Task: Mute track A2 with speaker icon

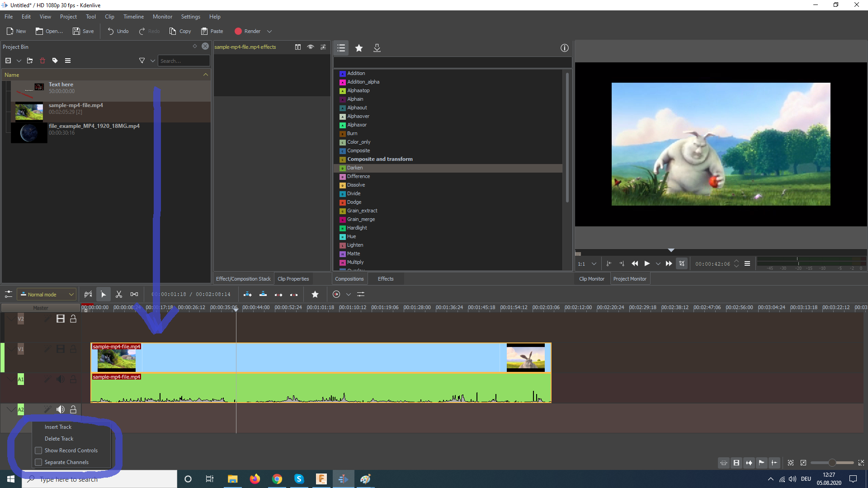Action: (60, 409)
